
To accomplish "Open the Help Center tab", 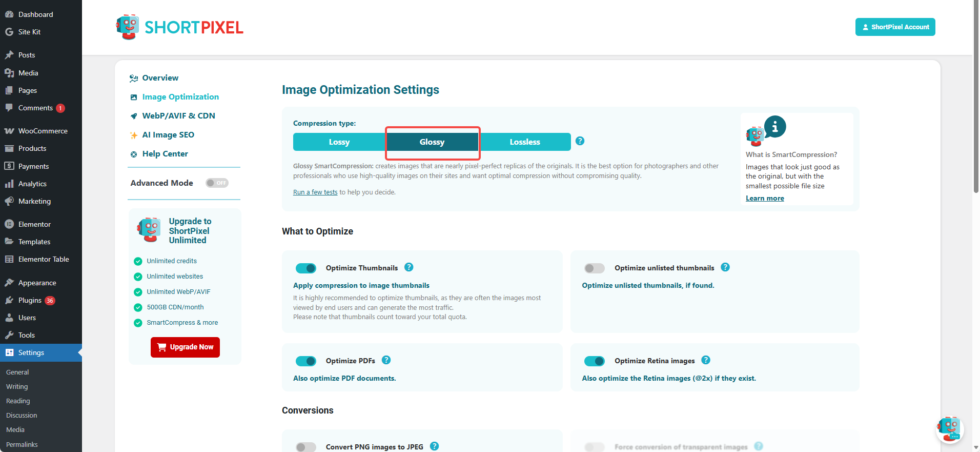I will [x=165, y=154].
